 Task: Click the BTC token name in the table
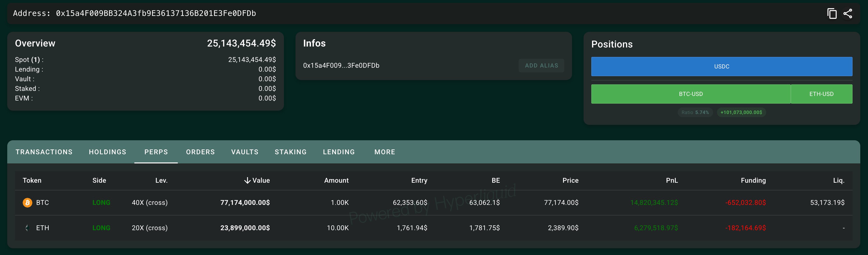point(42,202)
